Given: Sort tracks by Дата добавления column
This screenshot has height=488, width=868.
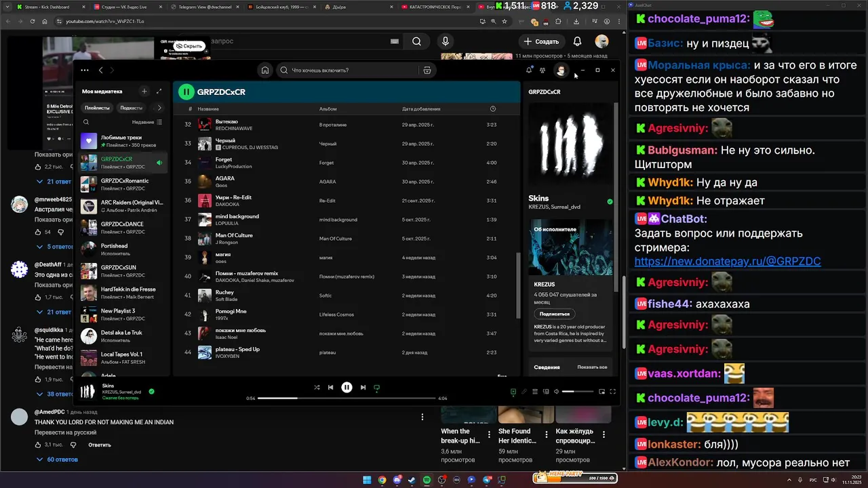Looking at the screenshot, I should [421, 108].
